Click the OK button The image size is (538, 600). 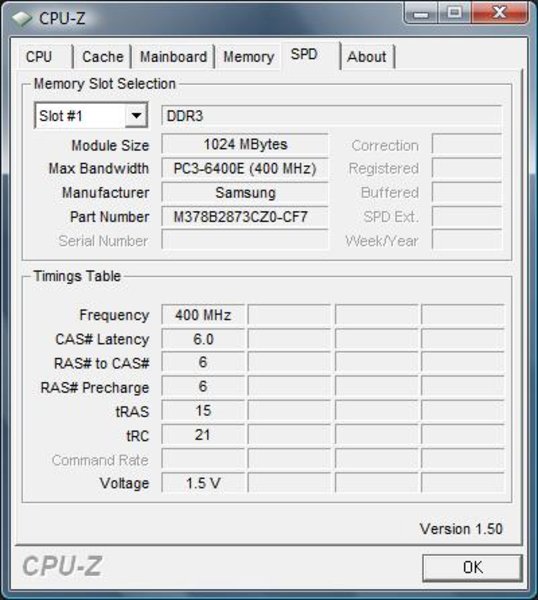point(472,567)
